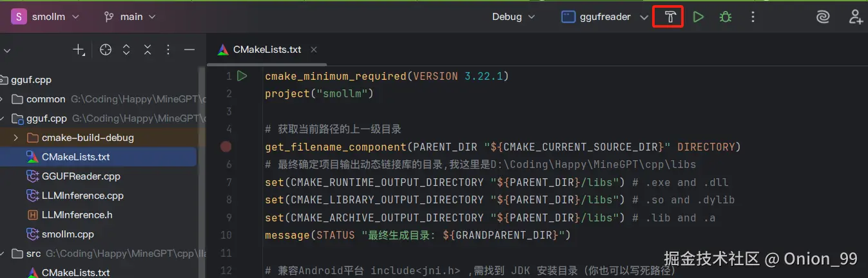The image size is (868, 278).
Task: Hide the project tool window
Action: [x=189, y=50]
